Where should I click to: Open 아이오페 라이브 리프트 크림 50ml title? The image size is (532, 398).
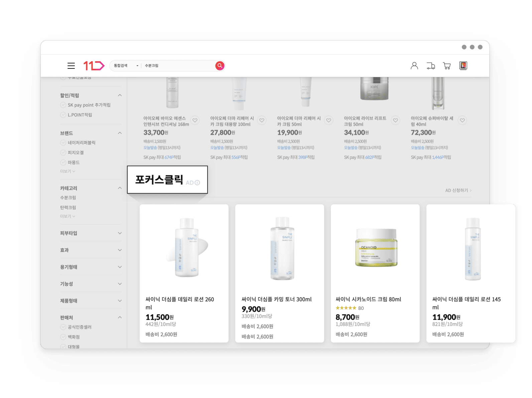coord(365,121)
